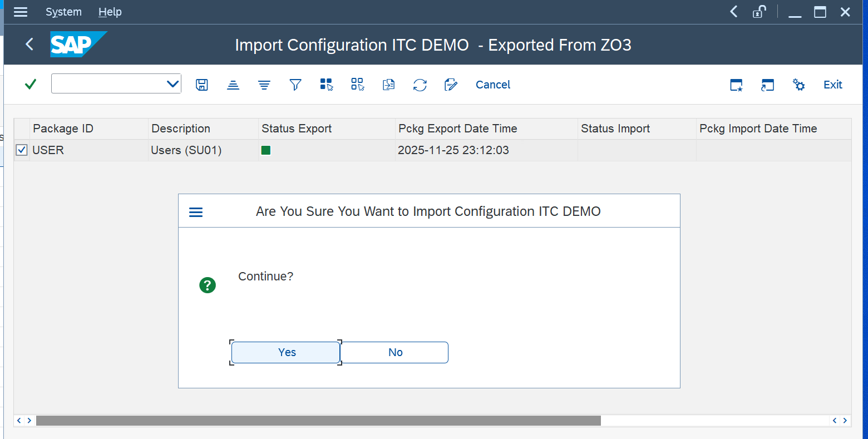Open the System menu
The height and width of the screenshot is (439, 868).
tap(63, 12)
